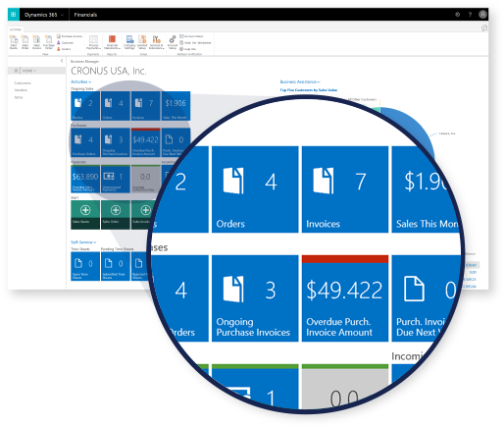Click the Purchase Order ribbon icon
Screen dimensions: 504x427
[49, 42]
